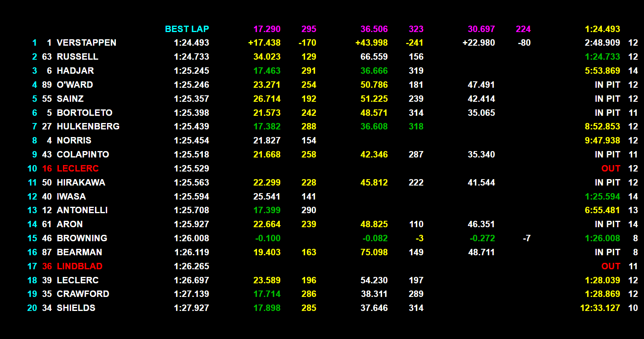Select CRAWFORD driver name
This screenshot has width=644, height=339.
(83, 294)
